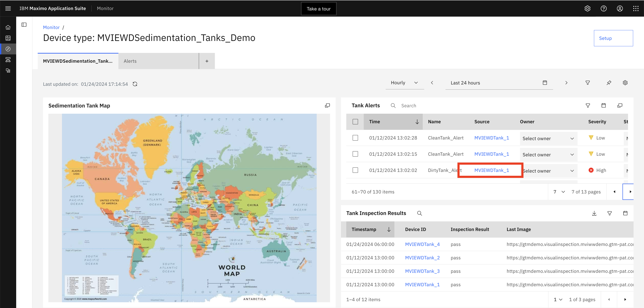644x308 pixels.
Task: Open Inspection Results page number 1 dropdown
Action: [558, 299]
